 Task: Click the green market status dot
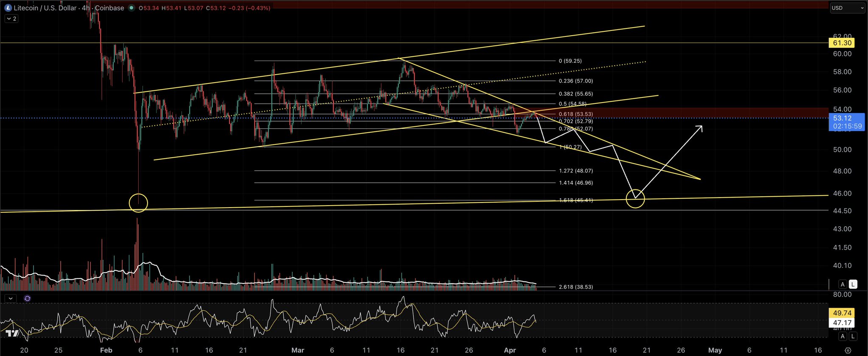(131, 8)
